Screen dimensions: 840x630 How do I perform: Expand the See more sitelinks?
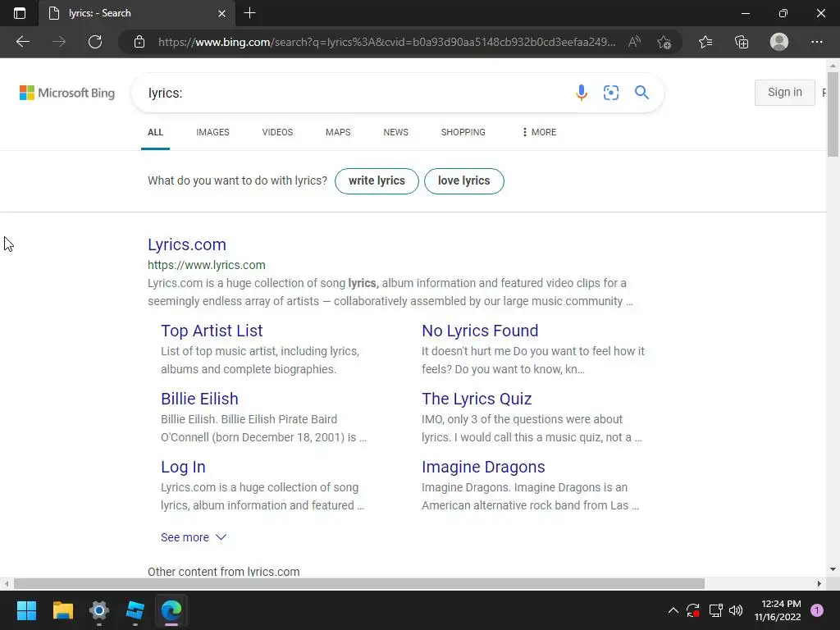(x=194, y=537)
